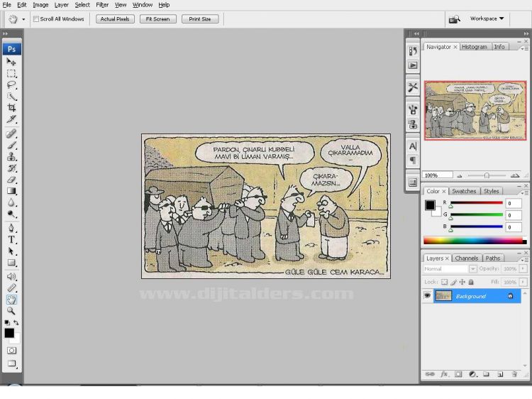
Task: Open the Workspace dropdown
Action: [487, 18]
